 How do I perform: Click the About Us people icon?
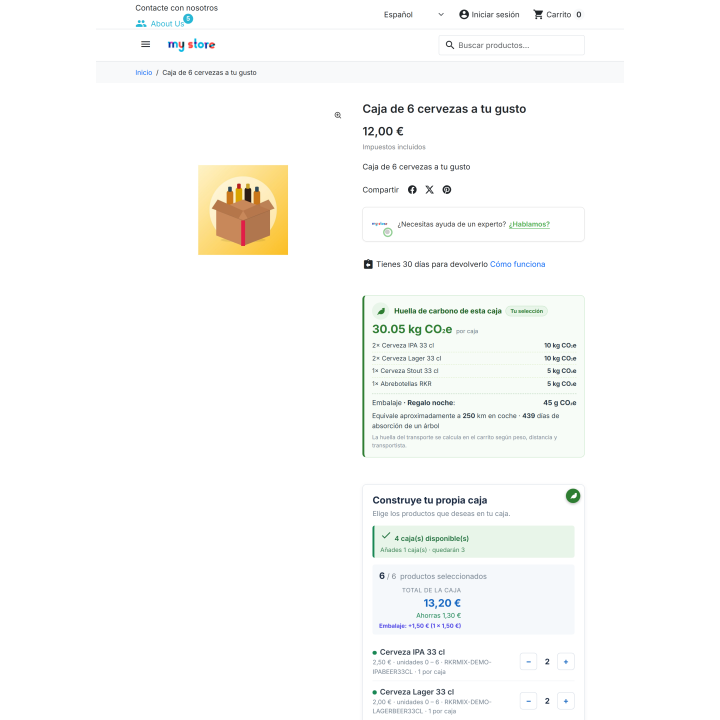tap(141, 23)
